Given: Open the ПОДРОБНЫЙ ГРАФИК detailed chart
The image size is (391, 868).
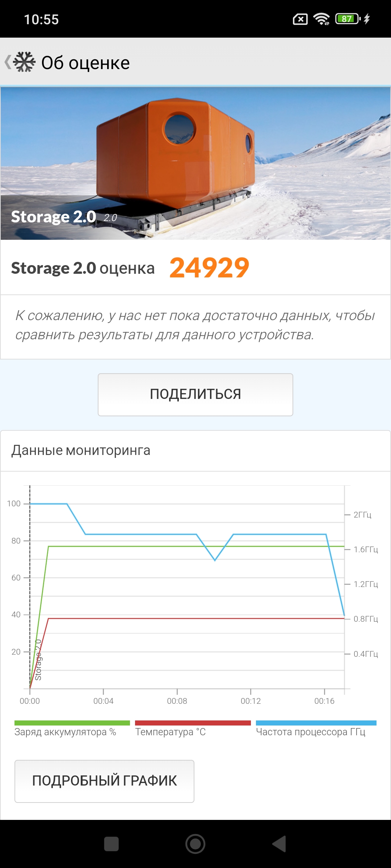Looking at the screenshot, I should click(104, 781).
